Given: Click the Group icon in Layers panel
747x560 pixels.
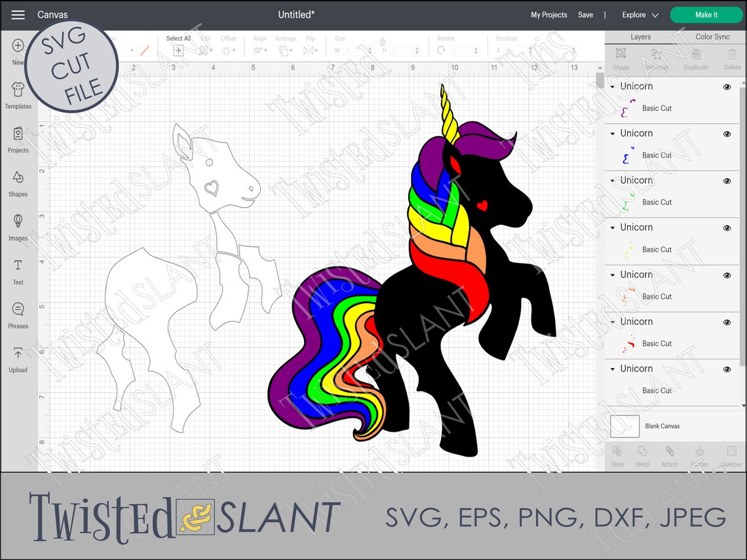Looking at the screenshot, I should (621, 53).
